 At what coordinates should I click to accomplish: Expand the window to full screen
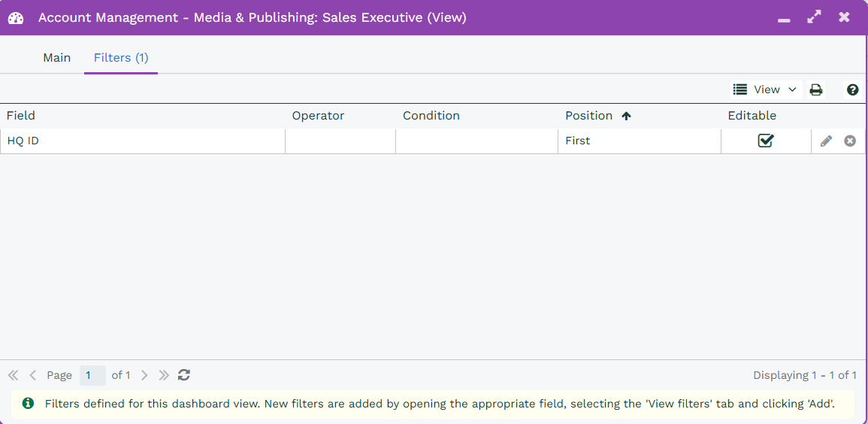point(814,17)
